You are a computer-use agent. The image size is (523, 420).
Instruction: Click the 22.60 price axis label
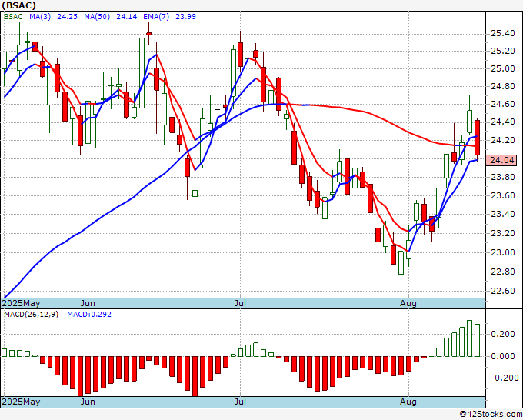503,291
